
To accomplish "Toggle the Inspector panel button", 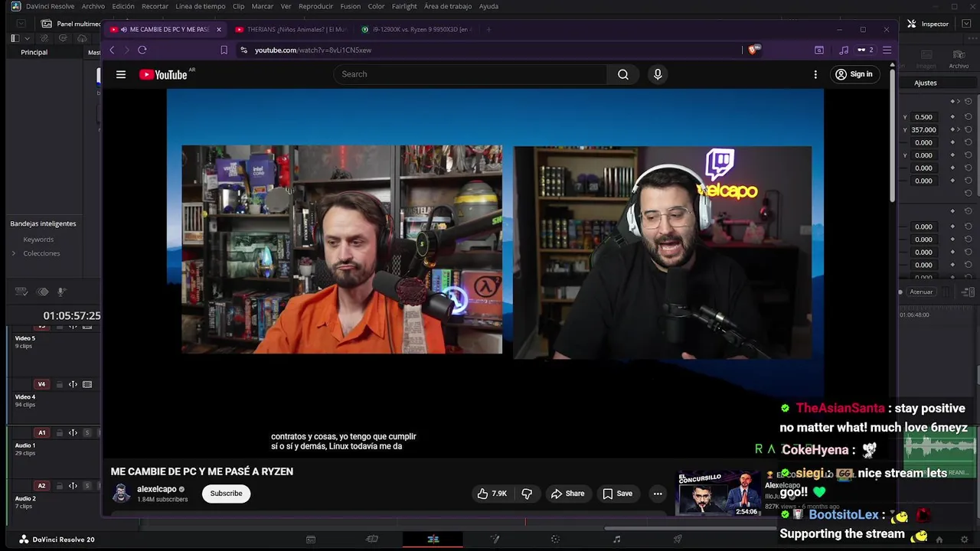I will (928, 24).
